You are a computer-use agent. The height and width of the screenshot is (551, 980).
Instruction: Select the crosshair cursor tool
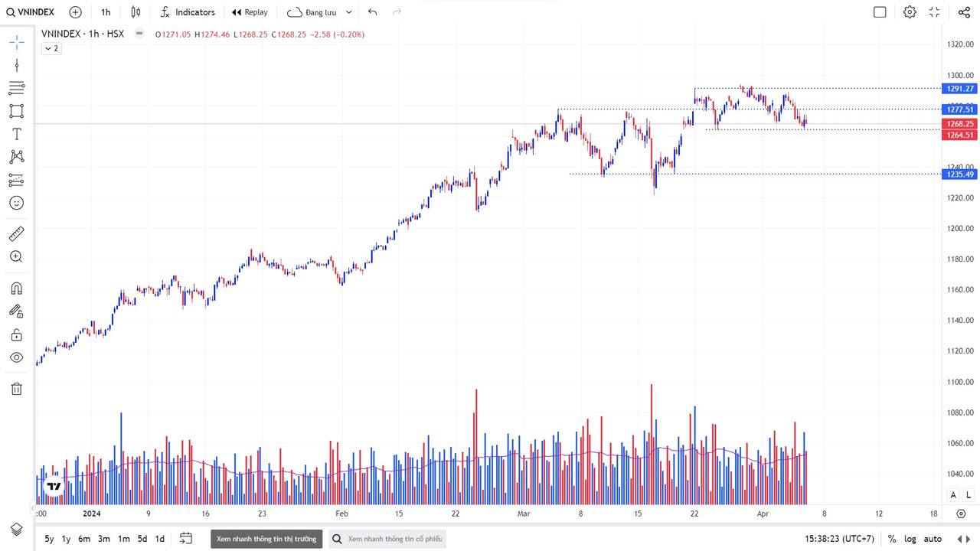click(x=17, y=42)
